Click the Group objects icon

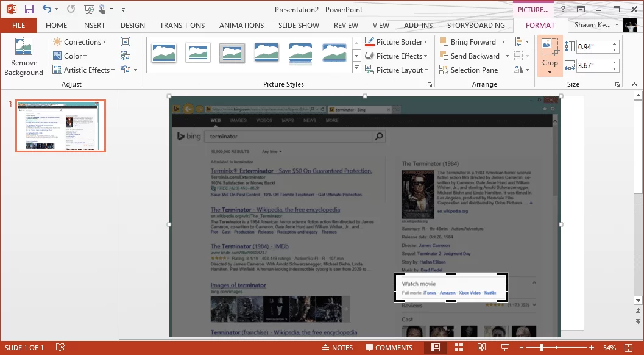522,56
